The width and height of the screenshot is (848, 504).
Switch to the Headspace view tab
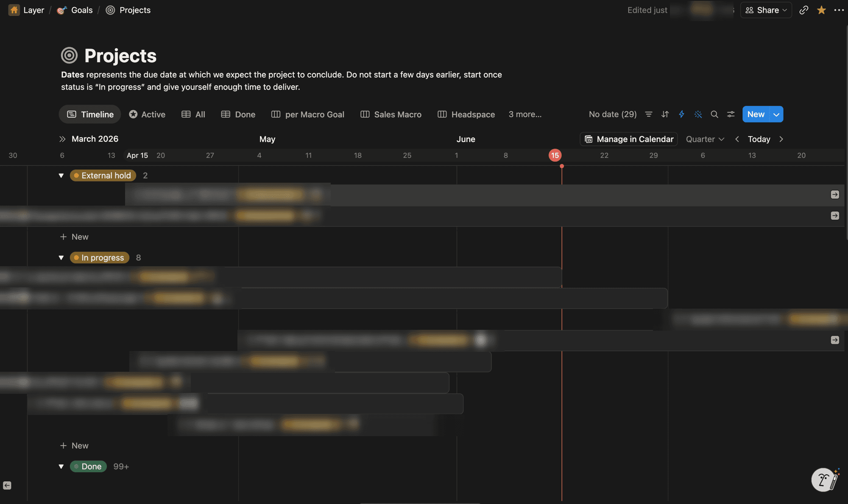466,114
